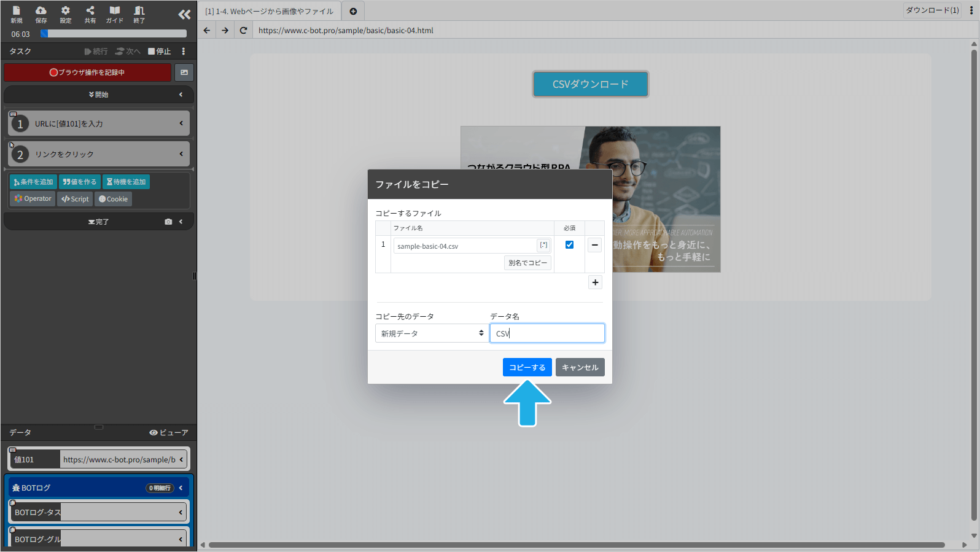Add a file row with plus button
980x552 pixels.
[x=595, y=282]
